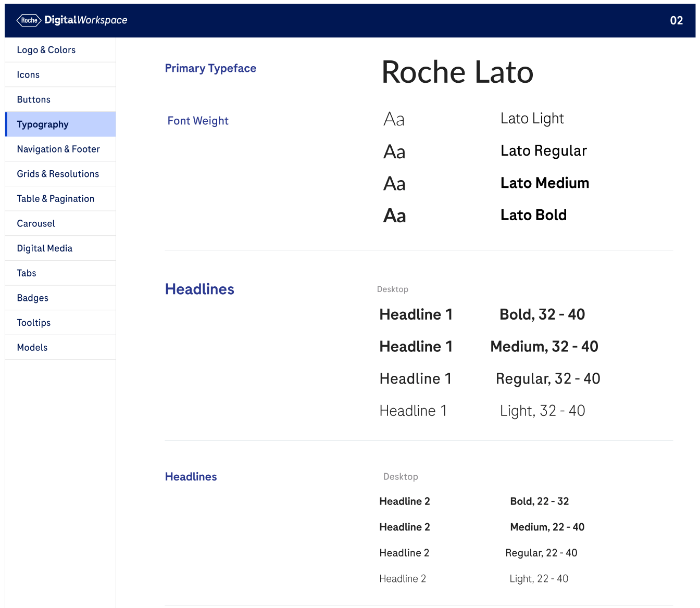Click the Font Weight label

pos(198,121)
